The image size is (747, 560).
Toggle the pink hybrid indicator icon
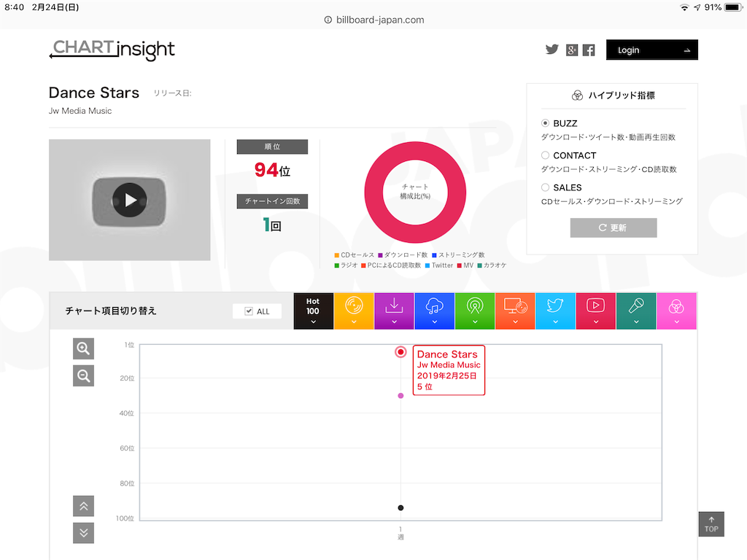point(676,311)
